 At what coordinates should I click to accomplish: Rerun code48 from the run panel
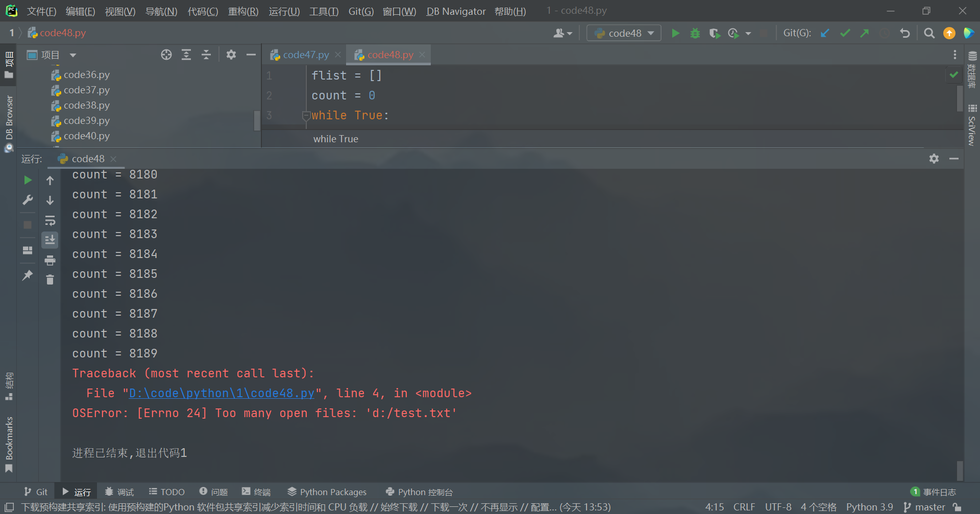point(28,180)
